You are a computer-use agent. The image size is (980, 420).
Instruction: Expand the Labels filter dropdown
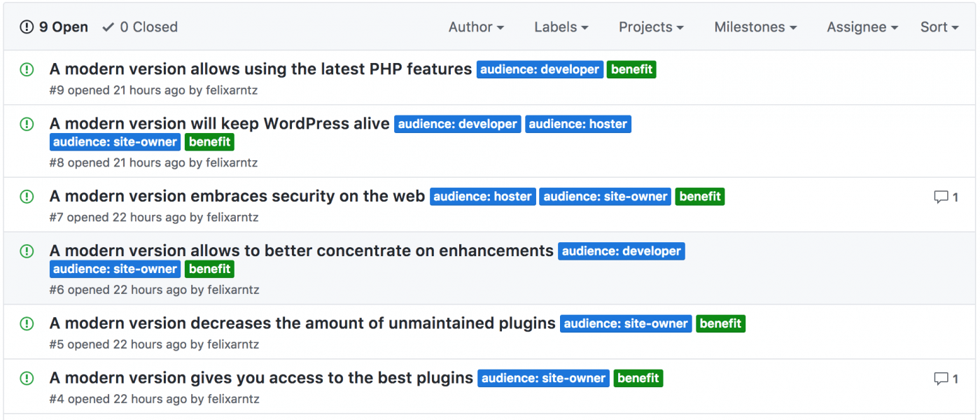pyautogui.click(x=561, y=27)
